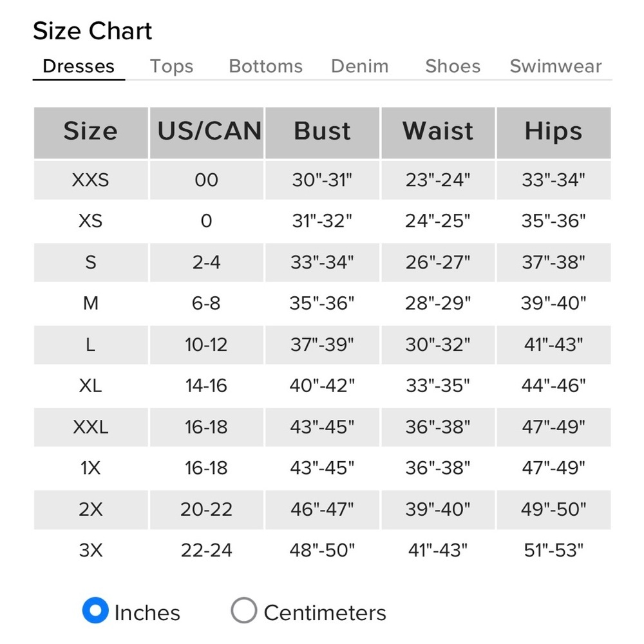
Task: Select the Inches radio button
Action: click(x=95, y=611)
